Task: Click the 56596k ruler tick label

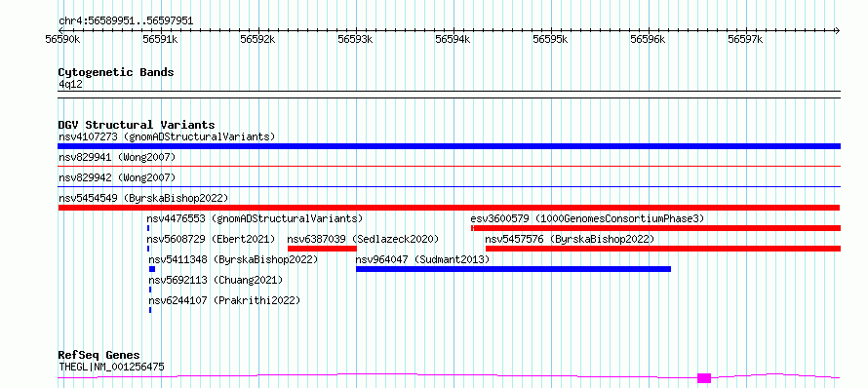Action: [x=649, y=40]
